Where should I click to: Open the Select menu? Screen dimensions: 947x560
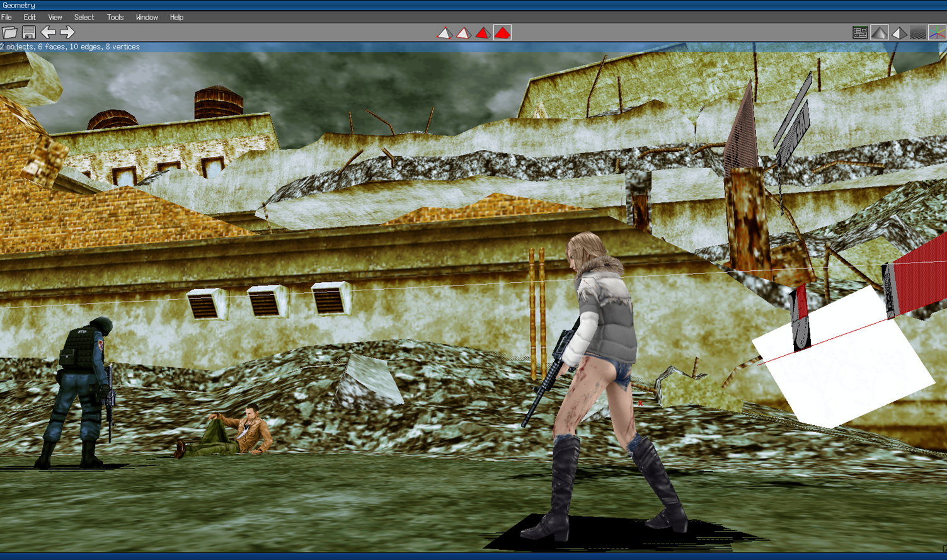84,17
